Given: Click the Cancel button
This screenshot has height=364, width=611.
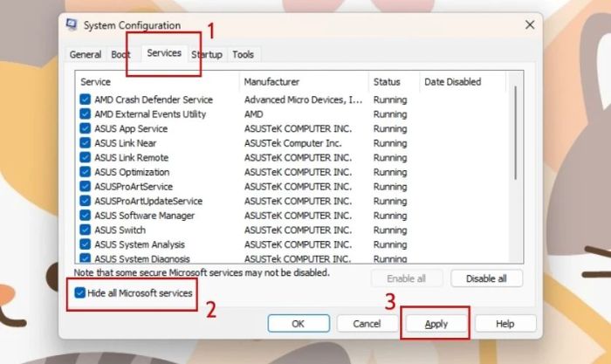Looking at the screenshot, I should (367, 324).
